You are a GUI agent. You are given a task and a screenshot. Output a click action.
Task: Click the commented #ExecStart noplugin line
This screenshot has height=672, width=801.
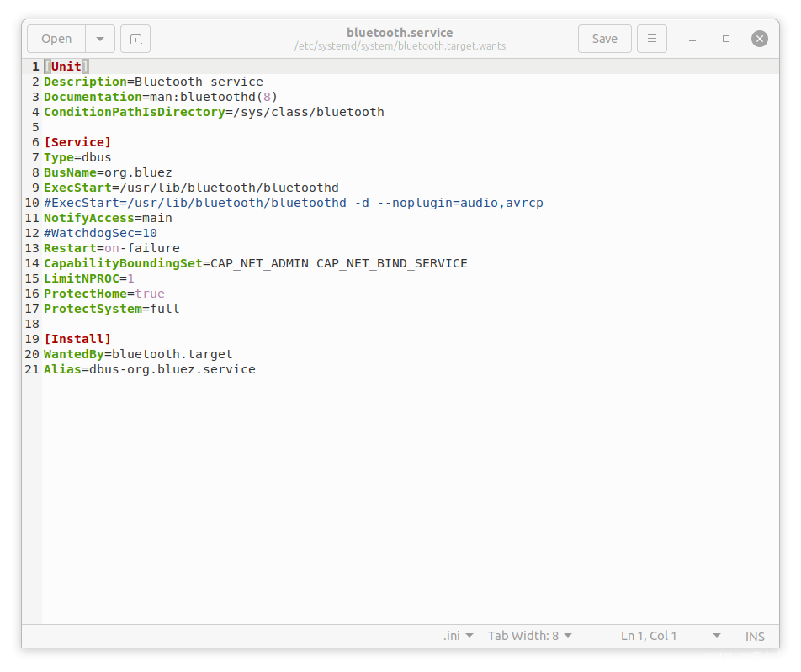(293, 203)
